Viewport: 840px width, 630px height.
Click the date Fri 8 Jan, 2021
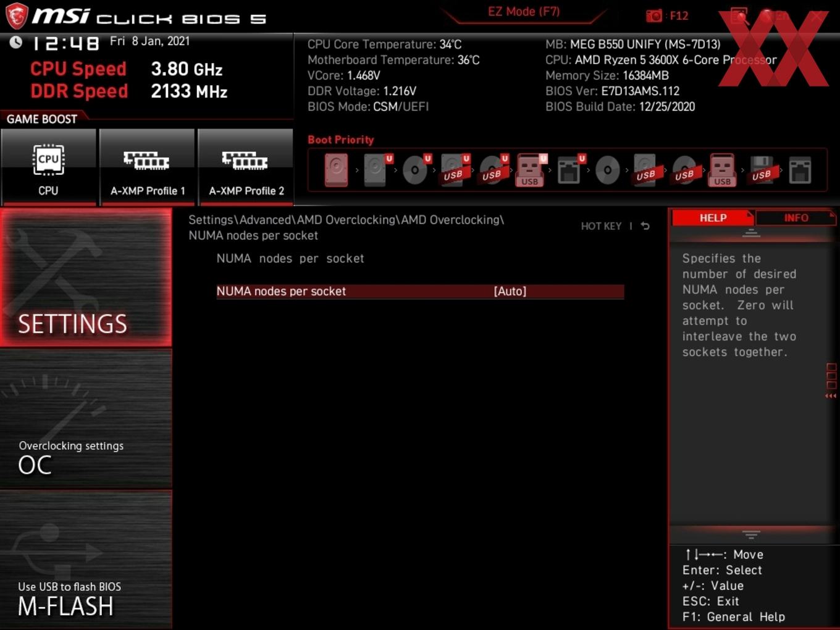149,41
